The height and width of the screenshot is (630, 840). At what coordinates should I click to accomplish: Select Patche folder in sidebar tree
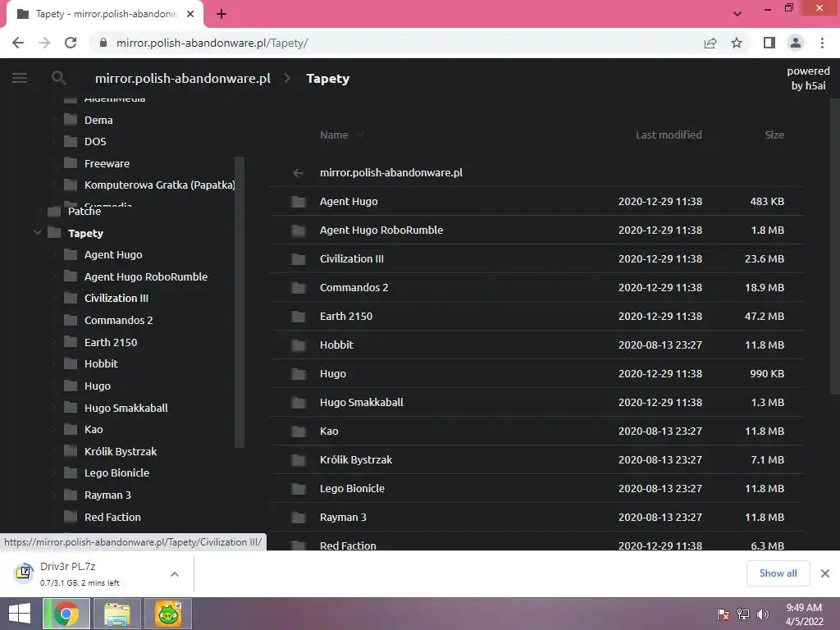click(84, 212)
